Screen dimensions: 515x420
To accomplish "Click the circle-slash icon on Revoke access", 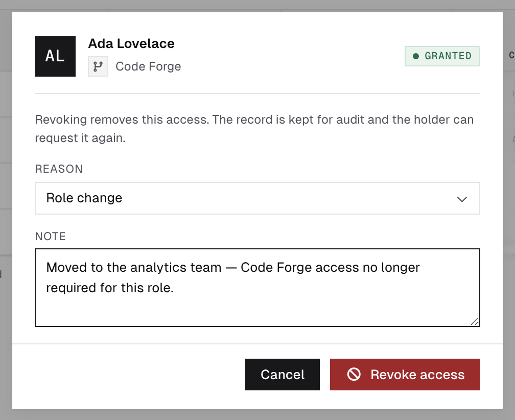I will [x=354, y=375].
